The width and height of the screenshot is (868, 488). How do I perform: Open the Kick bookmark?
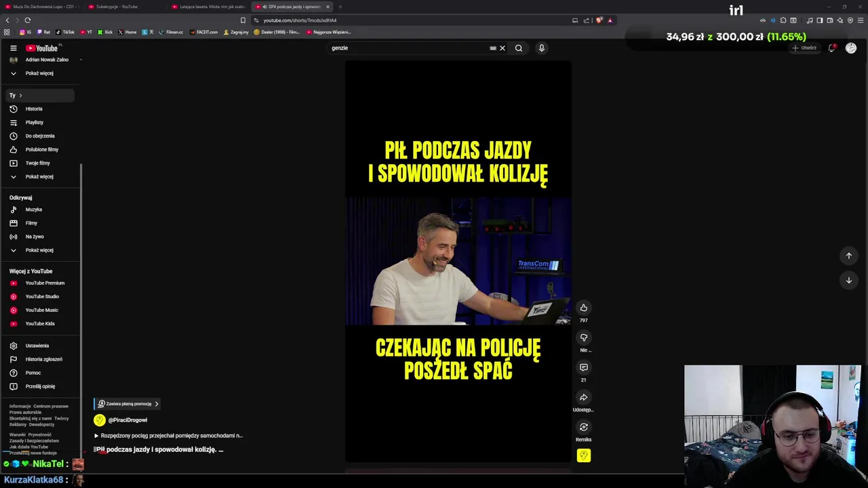[105, 32]
